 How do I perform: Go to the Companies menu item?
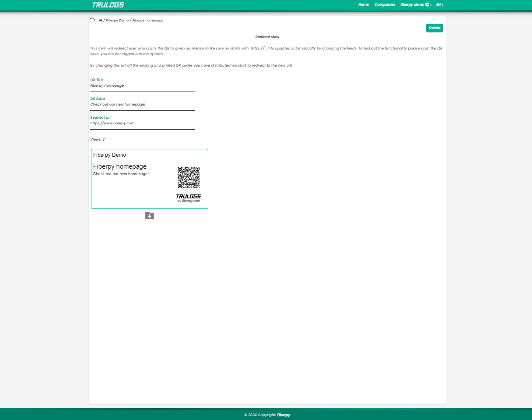[x=385, y=4]
